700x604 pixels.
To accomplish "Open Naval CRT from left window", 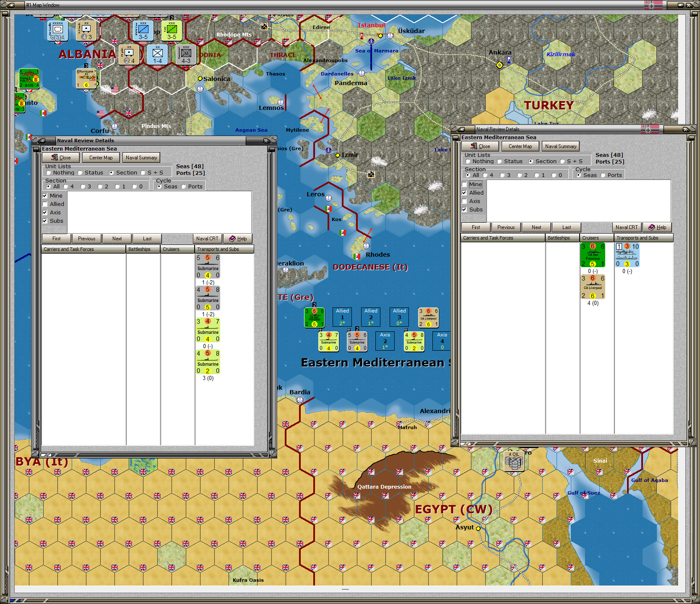I will tap(207, 239).
